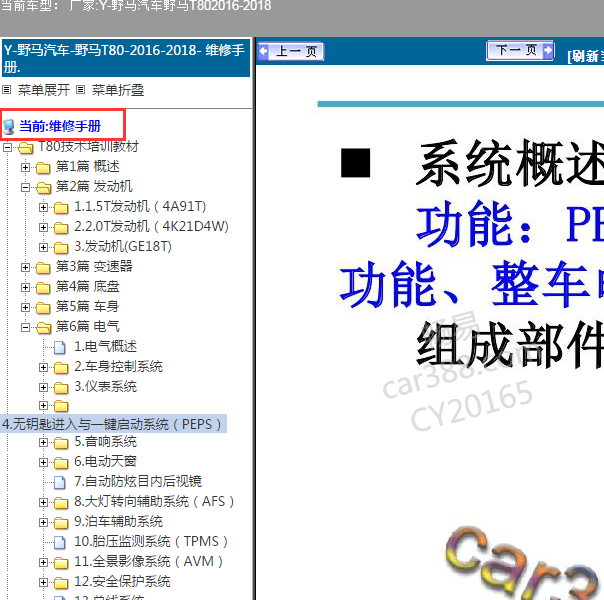
Task: Click folder icon of 6.电动天窗
Action: tap(61, 463)
